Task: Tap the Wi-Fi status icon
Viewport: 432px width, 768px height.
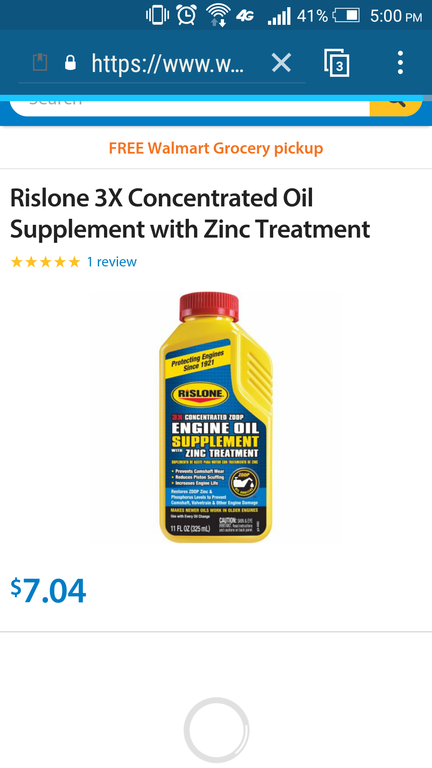Action: (x=218, y=16)
